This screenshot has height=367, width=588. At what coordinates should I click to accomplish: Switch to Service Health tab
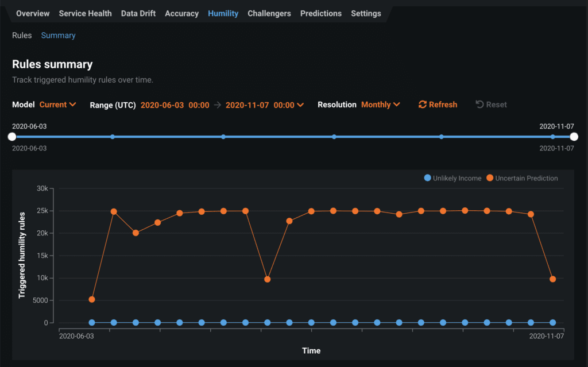click(x=85, y=14)
